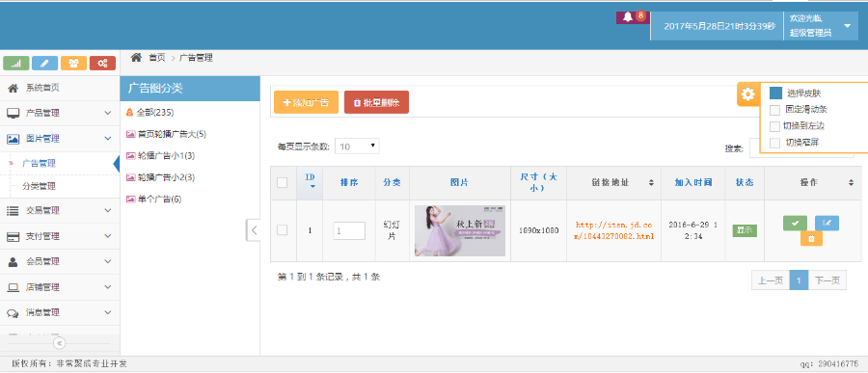Check the checkbox for row ID 1

click(x=283, y=230)
